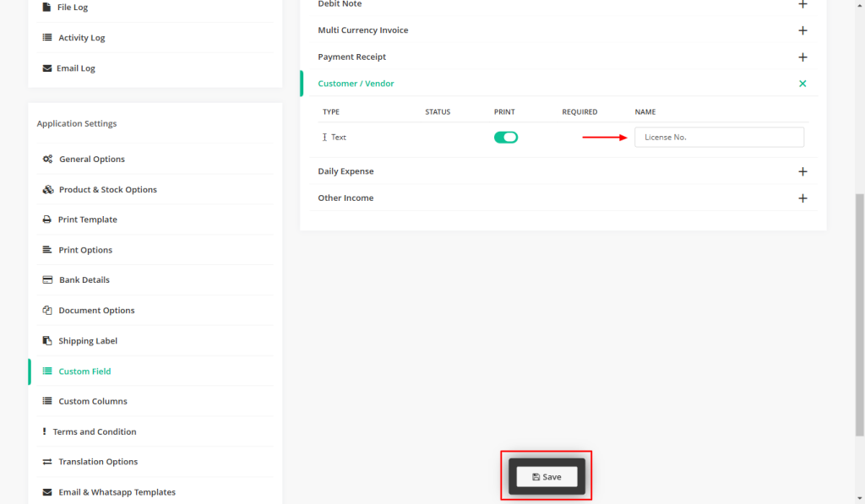This screenshot has width=865, height=504.
Task: Click the Shipping Label icon
Action: tap(48, 340)
